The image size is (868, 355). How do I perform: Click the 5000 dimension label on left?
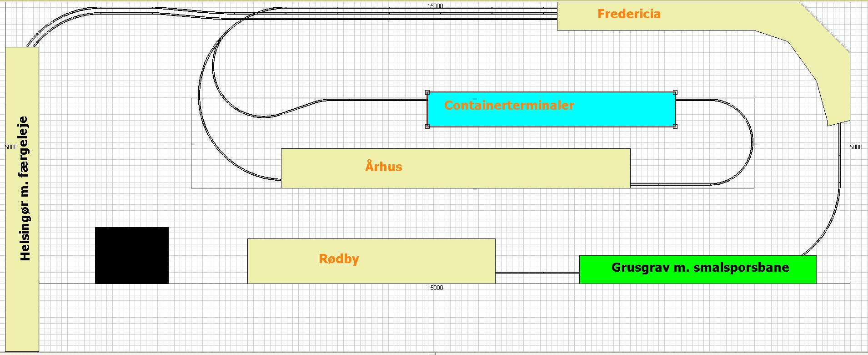pos(11,147)
